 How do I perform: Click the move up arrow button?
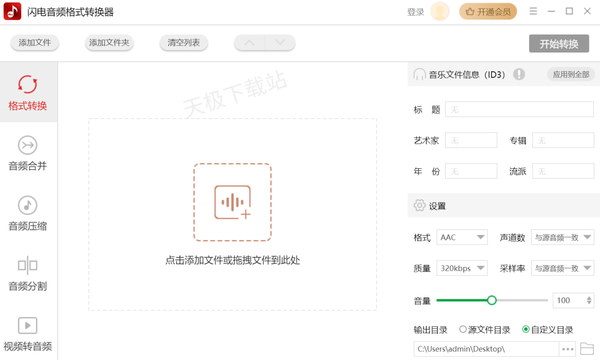(x=249, y=42)
